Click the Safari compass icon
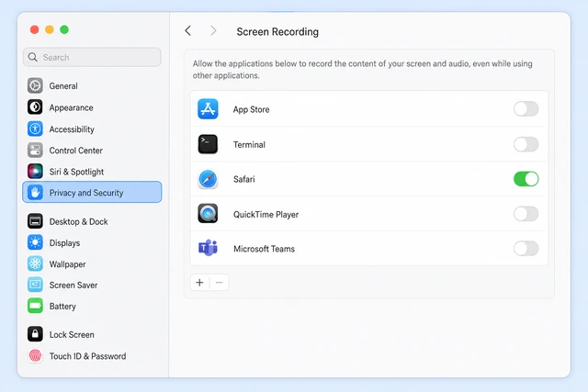 pyautogui.click(x=208, y=179)
